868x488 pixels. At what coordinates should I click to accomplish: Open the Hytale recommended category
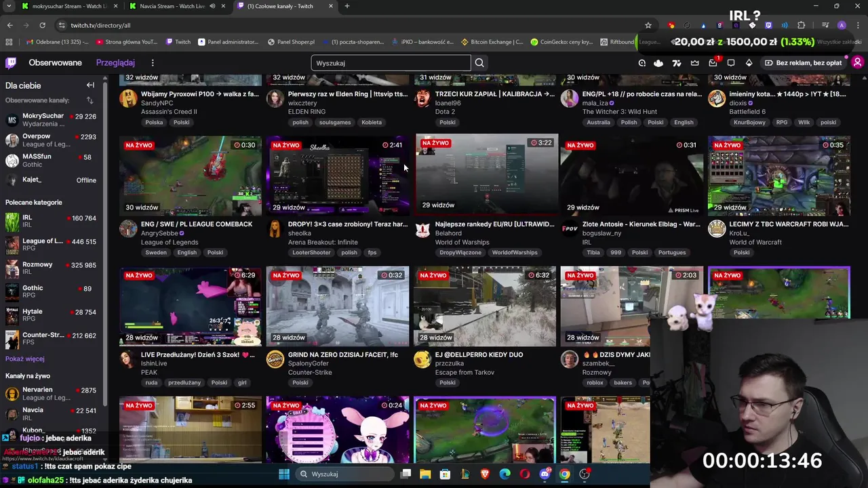51,315
